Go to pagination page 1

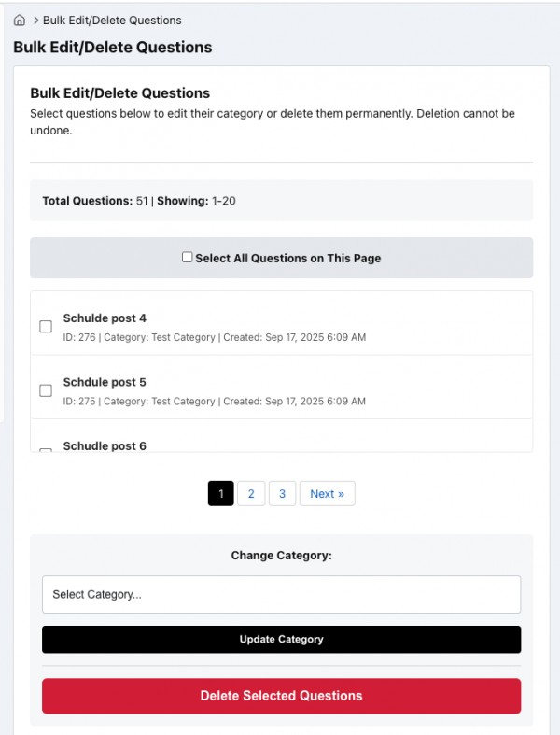tap(220, 494)
